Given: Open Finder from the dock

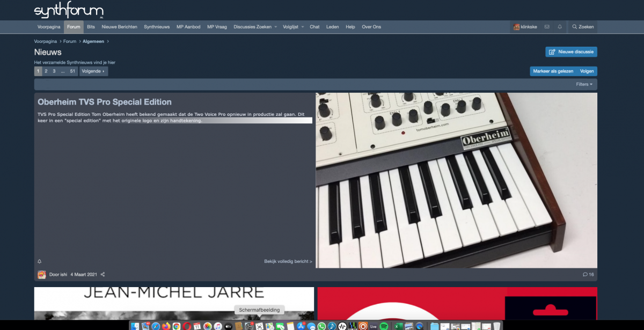Looking at the screenshot, I should point(134,326).
